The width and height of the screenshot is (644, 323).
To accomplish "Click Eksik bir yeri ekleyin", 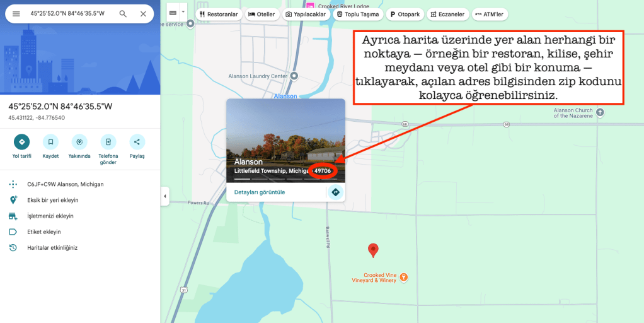I will click(52, 200).
